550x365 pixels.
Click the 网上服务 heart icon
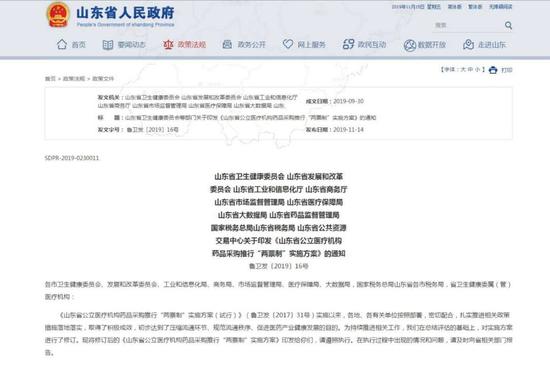[x=288, y=44]
